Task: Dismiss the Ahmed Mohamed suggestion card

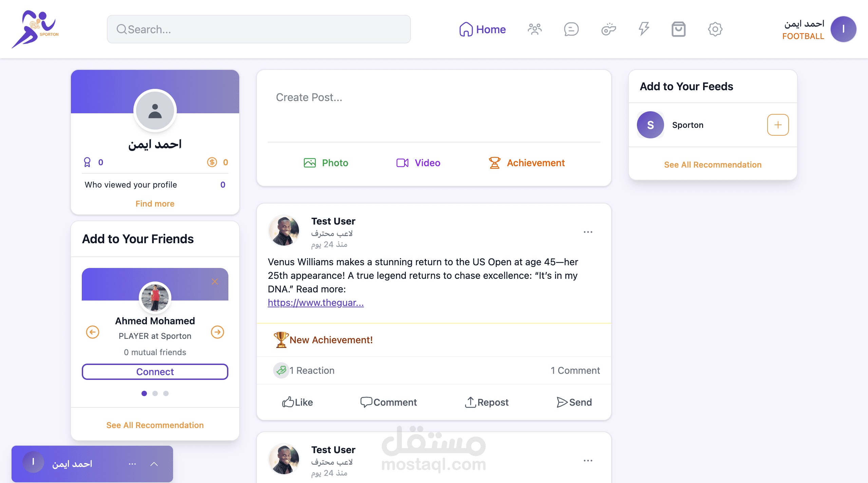Action: (x=215, y=282)
